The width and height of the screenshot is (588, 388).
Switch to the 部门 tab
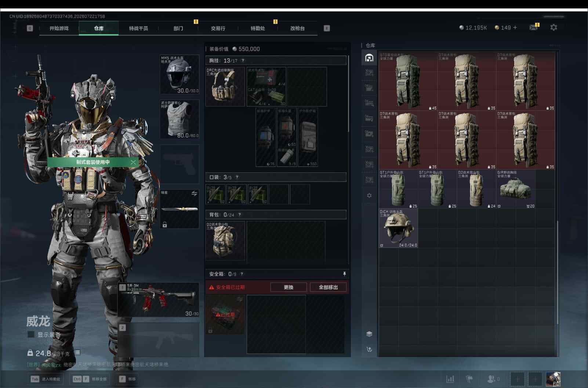[178, 28]
